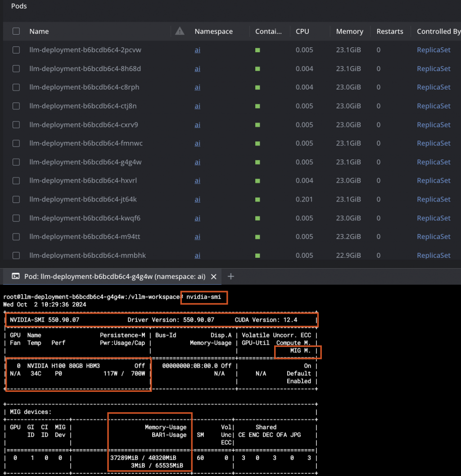This screenshot has height=476, width=461.
Task: Select checkbox for pod llm-deployment-b6bcdb6c4-mmbhk
Action: point(16,256)
